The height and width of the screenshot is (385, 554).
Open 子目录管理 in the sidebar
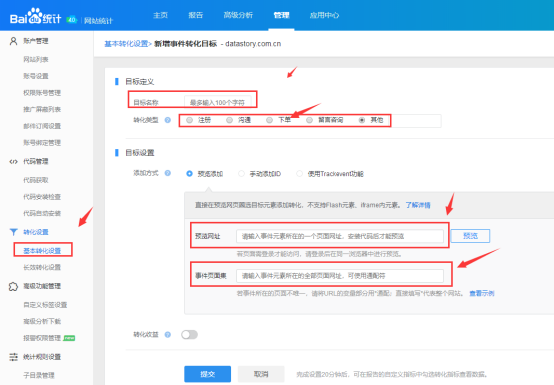pyautogui.click(x=39, y=375)
